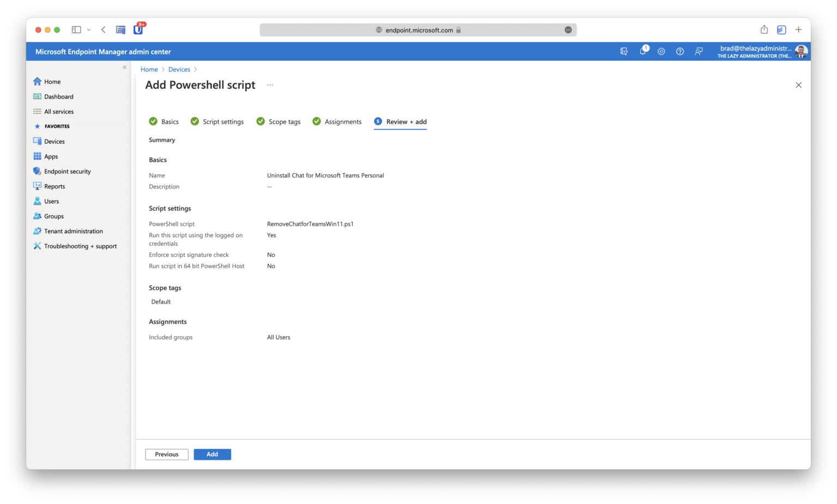Viewport: 837px width, 504px height.
Task: Open the more options ellipsis by title
Action: click(270, 85)
